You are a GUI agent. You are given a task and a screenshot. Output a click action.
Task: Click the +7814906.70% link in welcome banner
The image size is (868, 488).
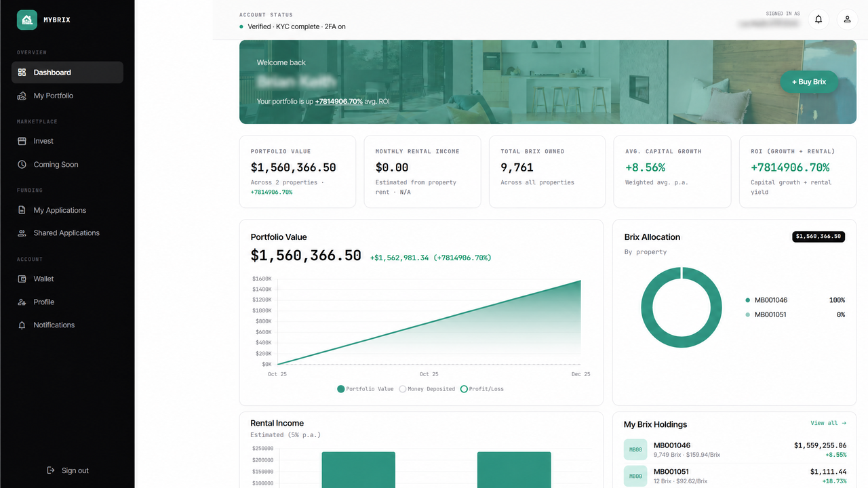tap(339, 101)
